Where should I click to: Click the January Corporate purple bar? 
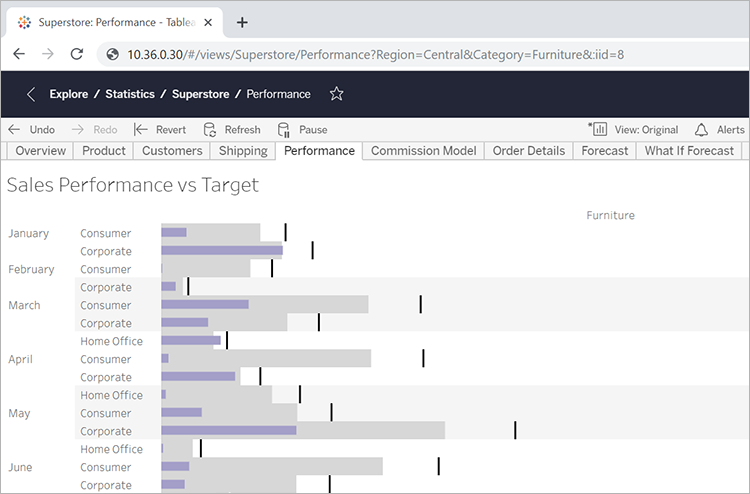click(222, 251)
